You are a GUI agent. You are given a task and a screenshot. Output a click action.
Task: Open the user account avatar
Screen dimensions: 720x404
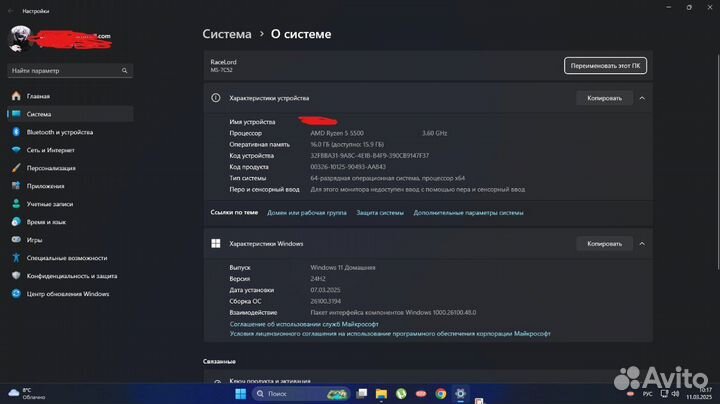[x=19, y=39]
